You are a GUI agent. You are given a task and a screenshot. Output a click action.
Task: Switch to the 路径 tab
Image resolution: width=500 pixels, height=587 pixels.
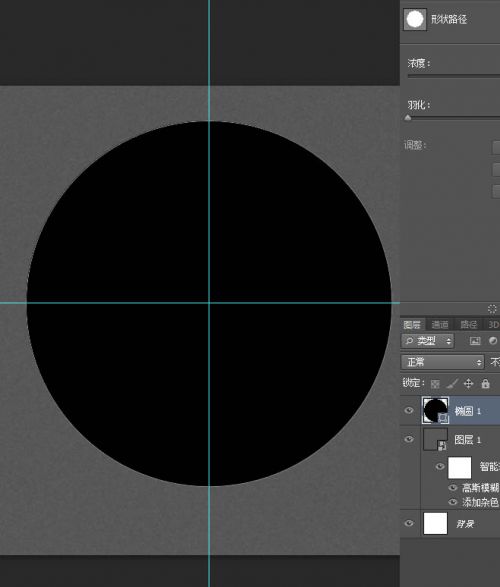click(x=469, y=325)
